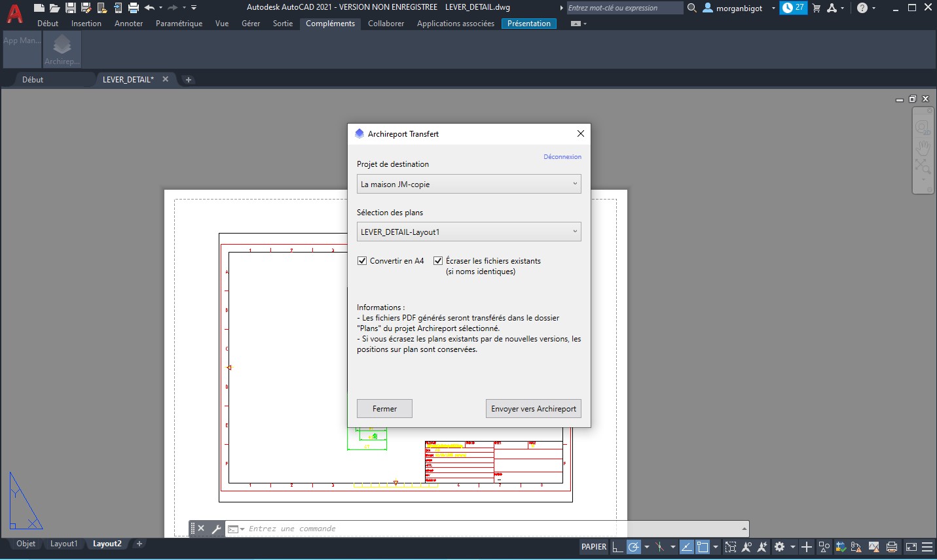Click the Plot printer icon in quick access toolbar
937x560 pixels.
point(134,8)
